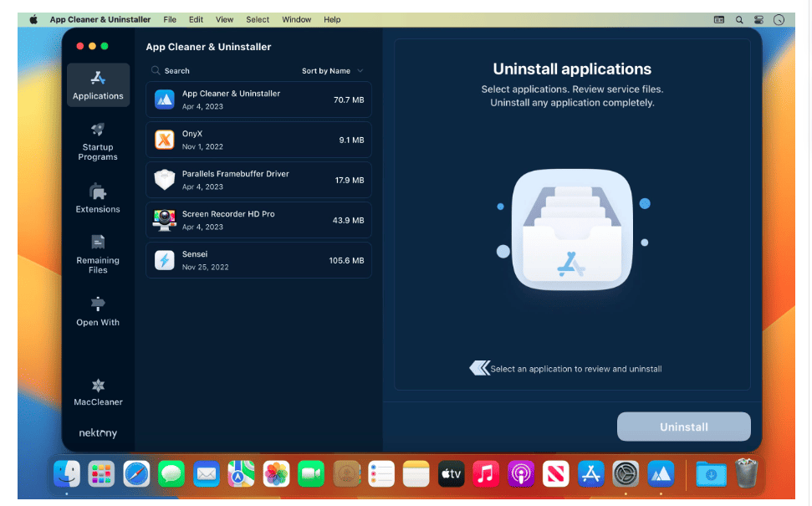Launch MacCleaner from the sidebar

click(98, 392)
